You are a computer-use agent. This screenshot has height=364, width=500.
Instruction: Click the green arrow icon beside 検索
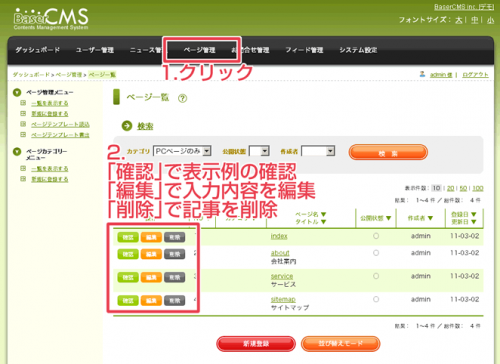pos(127,126)
